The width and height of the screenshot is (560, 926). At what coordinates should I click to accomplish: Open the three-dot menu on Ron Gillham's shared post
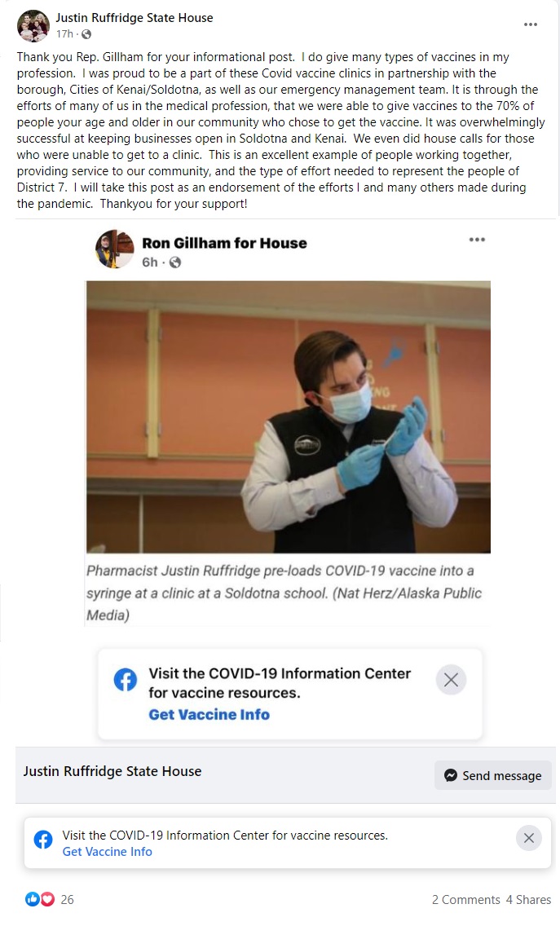(x=477, y=240)
